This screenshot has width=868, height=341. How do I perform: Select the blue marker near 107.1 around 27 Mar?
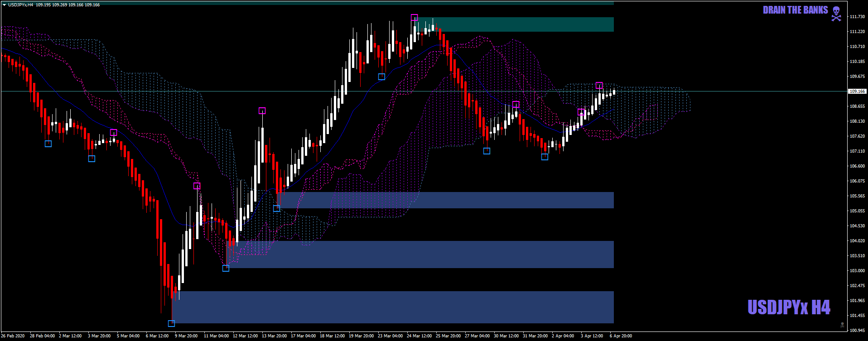tap(487, 151)
